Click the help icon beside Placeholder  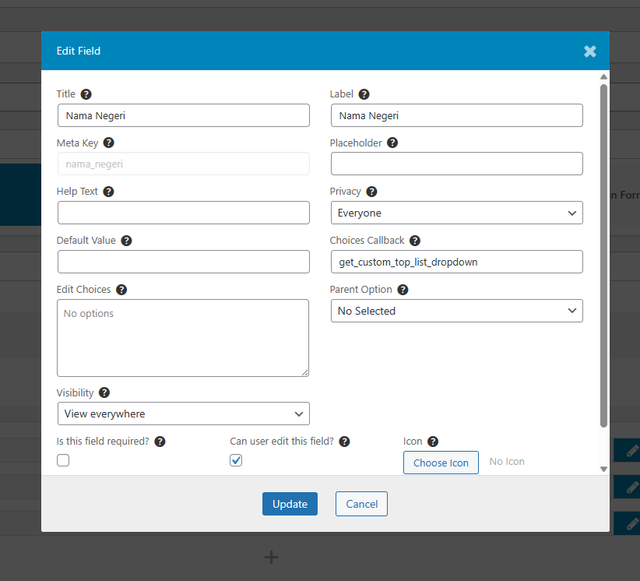coord(392,143)
